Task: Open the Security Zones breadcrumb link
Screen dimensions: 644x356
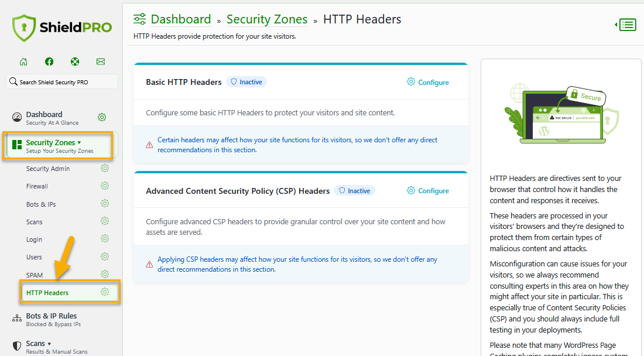Action: tap(267, 19)
